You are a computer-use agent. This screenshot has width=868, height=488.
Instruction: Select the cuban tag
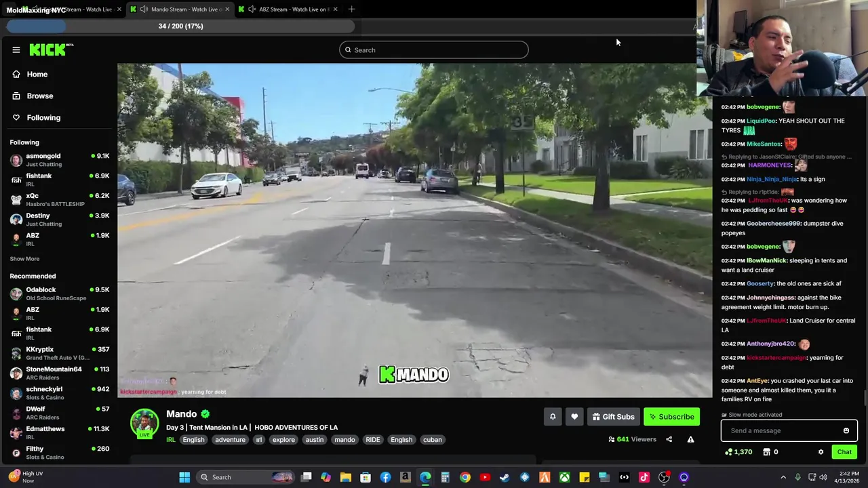[x=432, y=439]
